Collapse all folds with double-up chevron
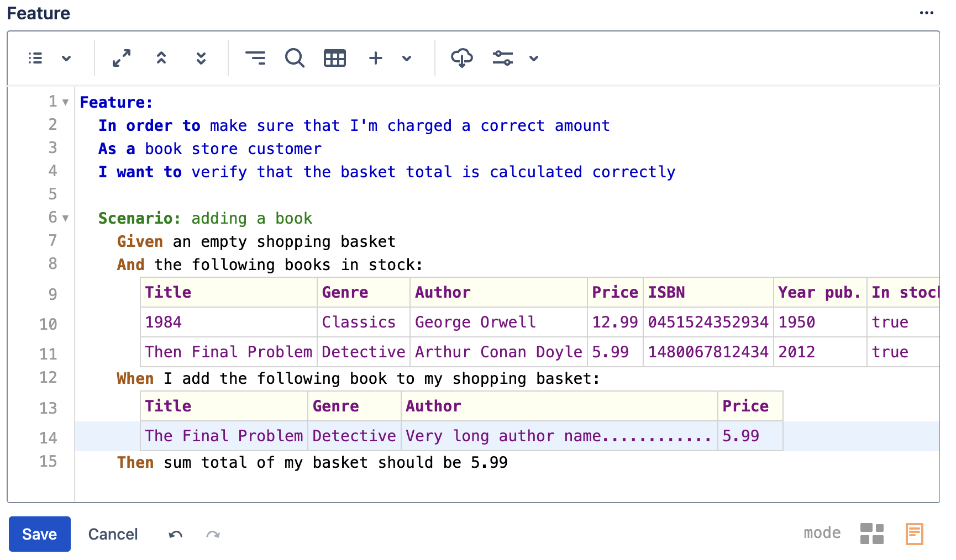 click(161, 58)
